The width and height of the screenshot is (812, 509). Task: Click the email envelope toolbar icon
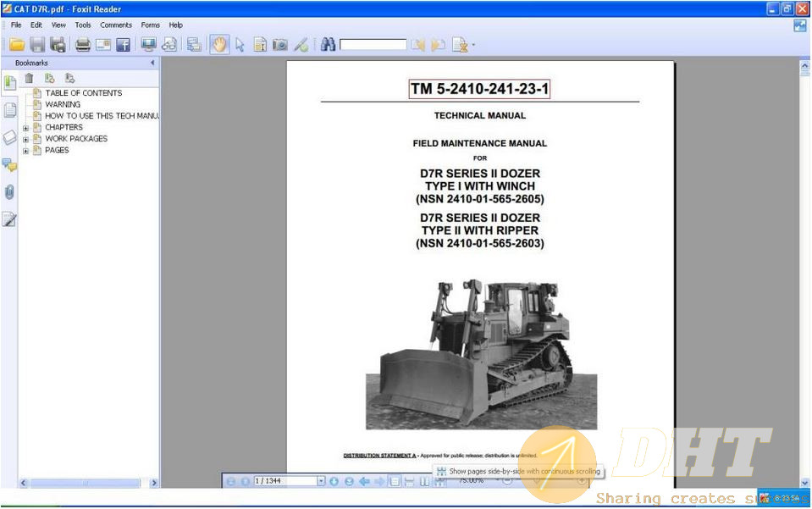(x=103, y=45)
